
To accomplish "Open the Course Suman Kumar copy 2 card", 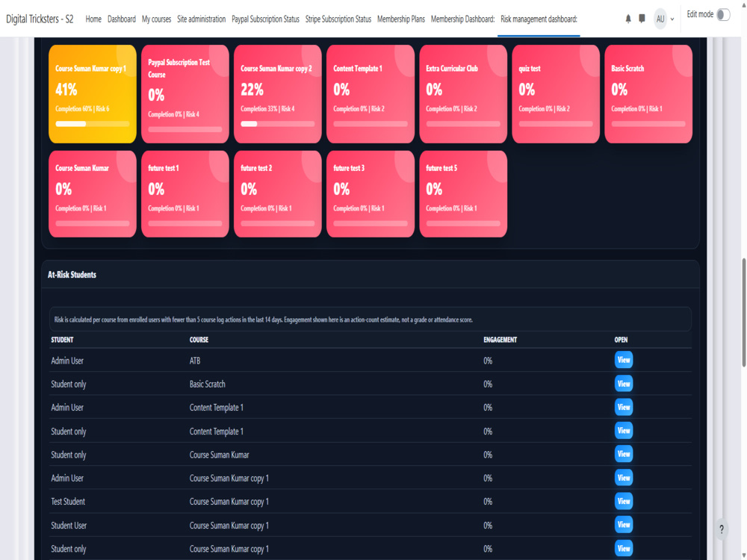I will click(278, 94).
